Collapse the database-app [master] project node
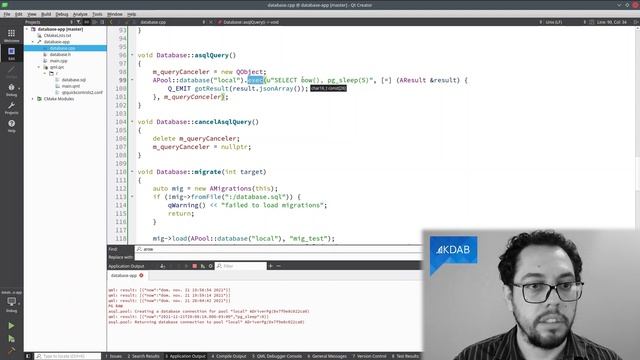The height and width of the screenshot is (360, 640). (27, 29)
